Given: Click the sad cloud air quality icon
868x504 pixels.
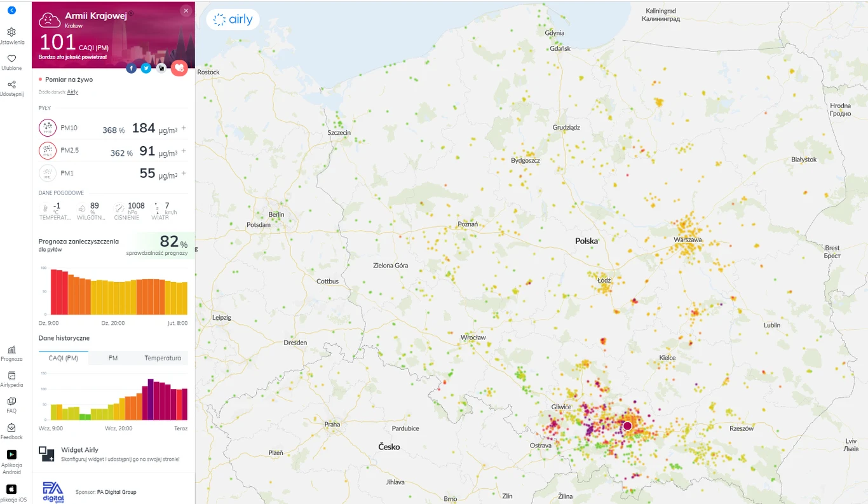Looking at the screenshot, I should (x=50, y=20).
